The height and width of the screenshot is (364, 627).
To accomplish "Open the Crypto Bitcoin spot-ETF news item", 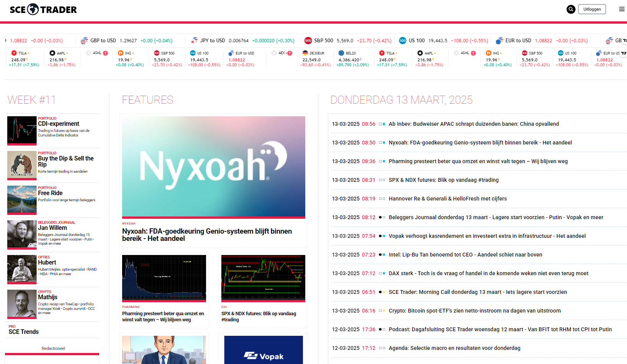I will coord(475,311).
